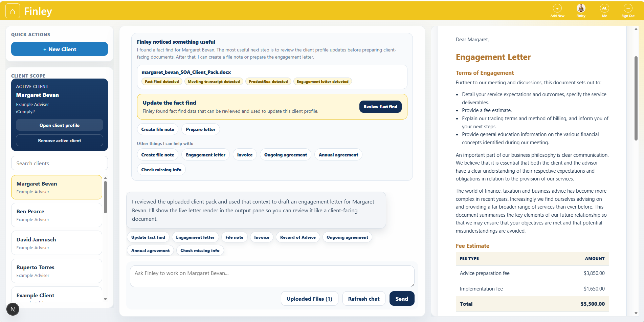The width and height of the screenshot is (644, 322).
Task: Click the File note chip
Action: [234, 237]
